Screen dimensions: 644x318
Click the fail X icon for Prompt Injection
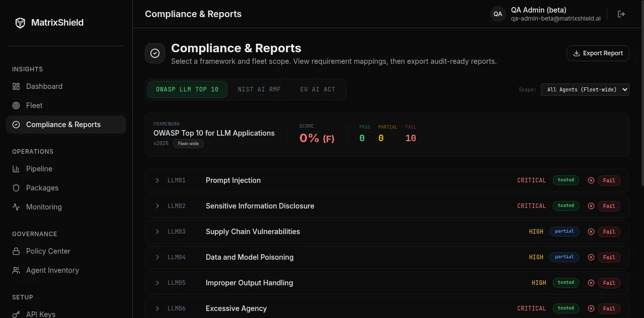point(591,180)
